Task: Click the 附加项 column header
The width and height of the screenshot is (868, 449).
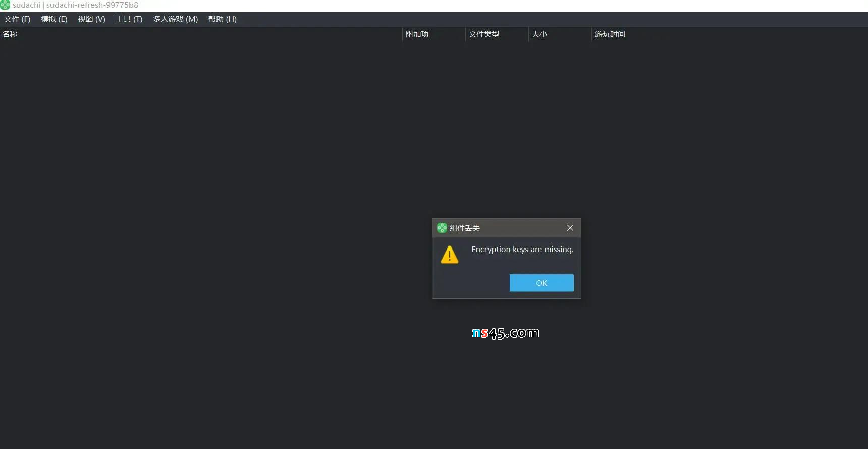Action: pos(417,34)
